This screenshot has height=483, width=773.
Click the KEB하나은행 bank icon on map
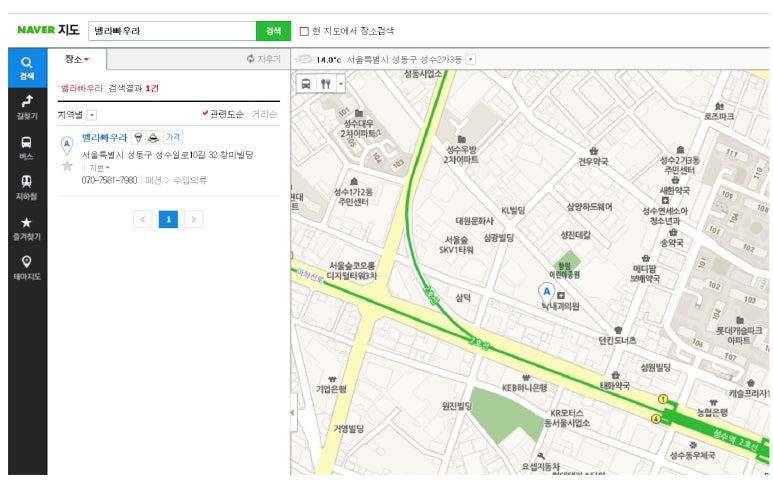pos(526,378)
